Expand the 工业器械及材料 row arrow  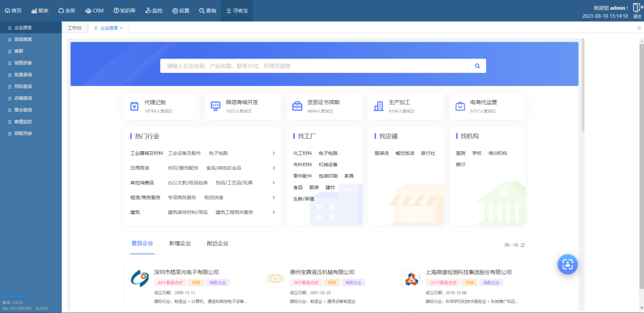point(273,153)
